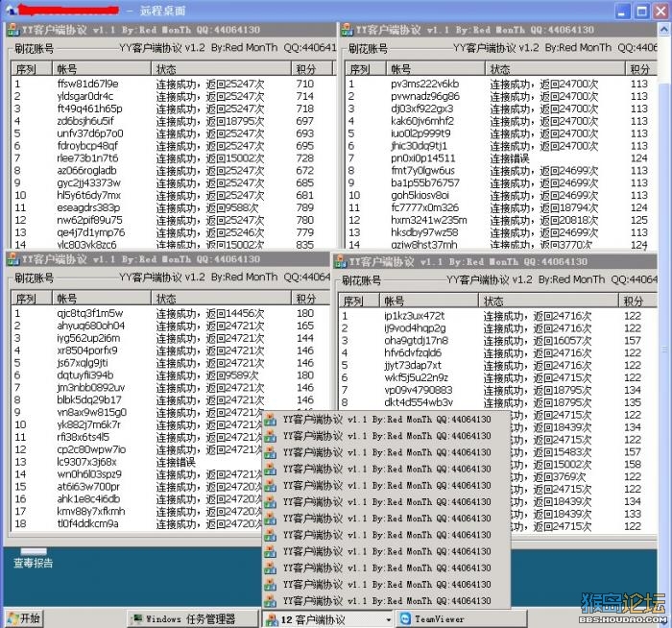The width and height of the screenshot is (672, 628).
Task: Click 帐号 column header in bottom-right window
Action: (428, 301)
